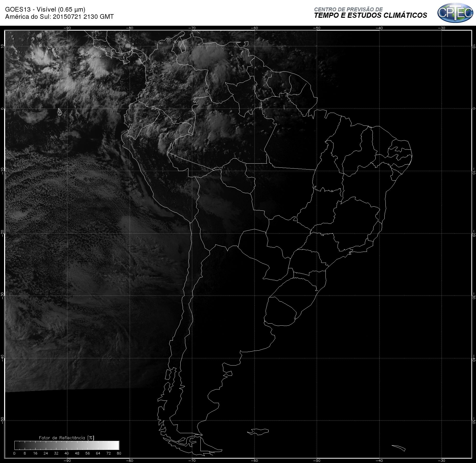Viewport: 476px width, 463px height.
Task: Click the '64' tick value on color bar
Action: (x=98, y=453)
